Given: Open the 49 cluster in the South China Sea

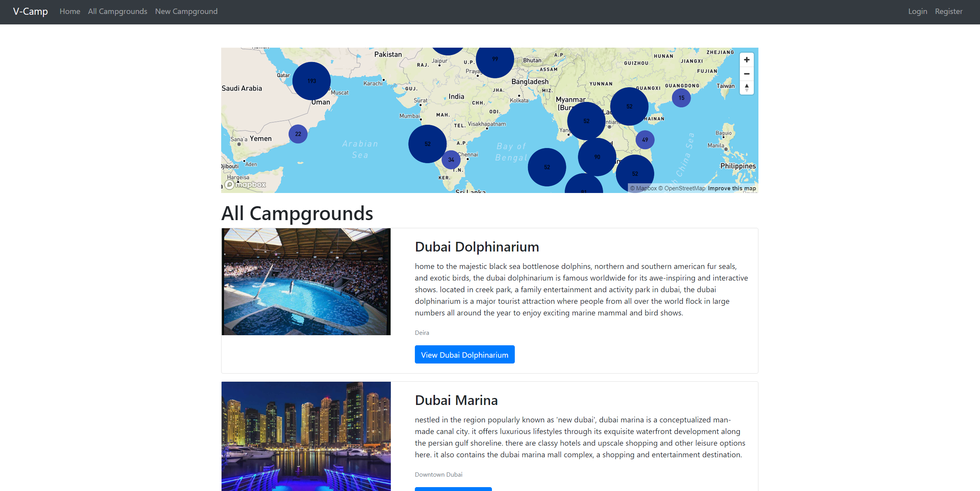Looking at the screenshot, I should 645,140.
